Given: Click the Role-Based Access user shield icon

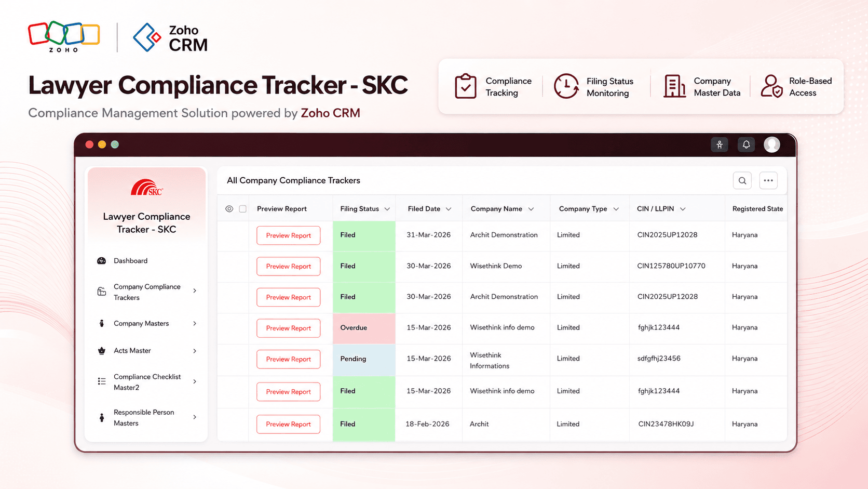Looking at the screenshot, I should click(771, 86).
